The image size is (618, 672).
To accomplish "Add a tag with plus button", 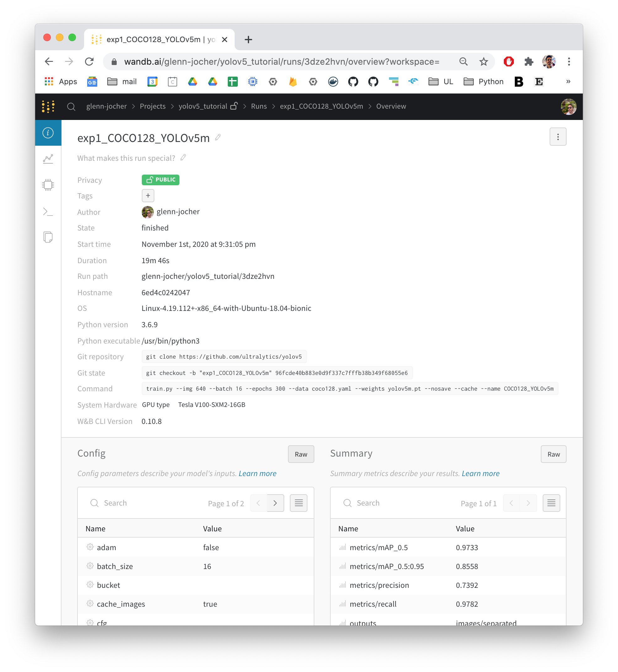I will 148,195.
